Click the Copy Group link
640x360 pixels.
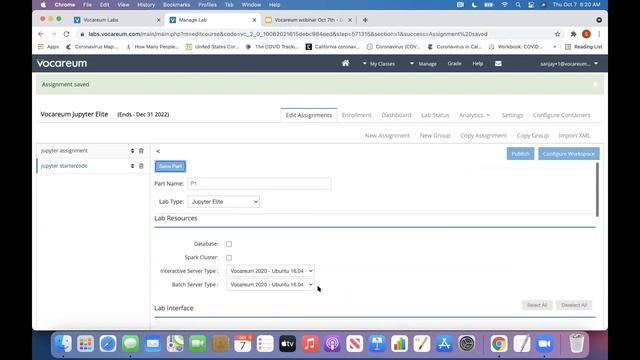(x=533, y=136)
